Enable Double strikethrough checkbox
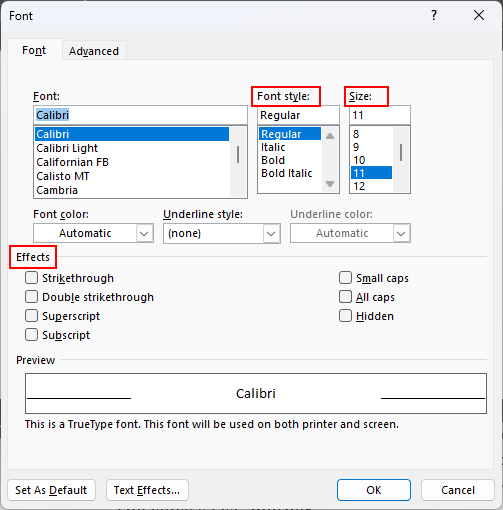Screen dimensions: 503x510 pyautogui.click(x=31, y=297)
